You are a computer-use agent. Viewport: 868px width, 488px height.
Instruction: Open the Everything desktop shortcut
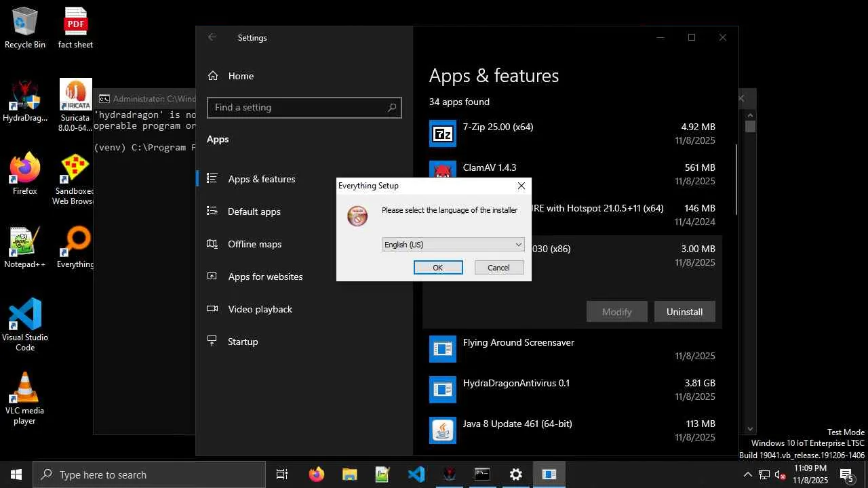click(75, 248)
